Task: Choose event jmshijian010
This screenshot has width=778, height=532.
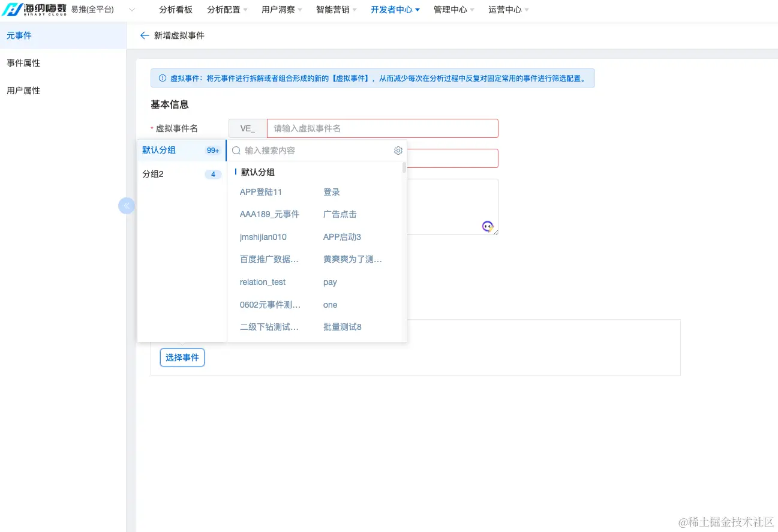Action: tap(263, 237)
